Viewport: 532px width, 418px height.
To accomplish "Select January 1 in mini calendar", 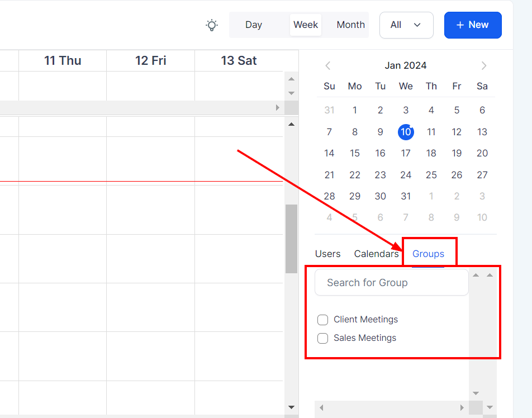I will tap(354, 110).
